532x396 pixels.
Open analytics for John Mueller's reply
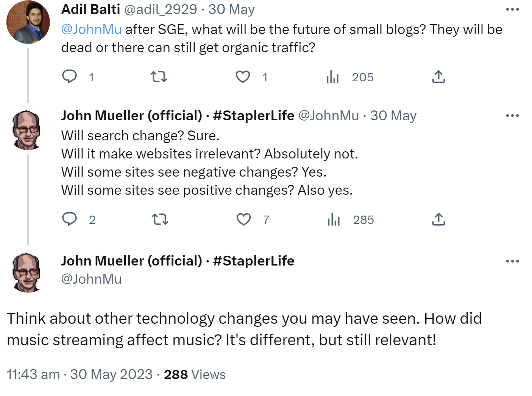point(333,219)
